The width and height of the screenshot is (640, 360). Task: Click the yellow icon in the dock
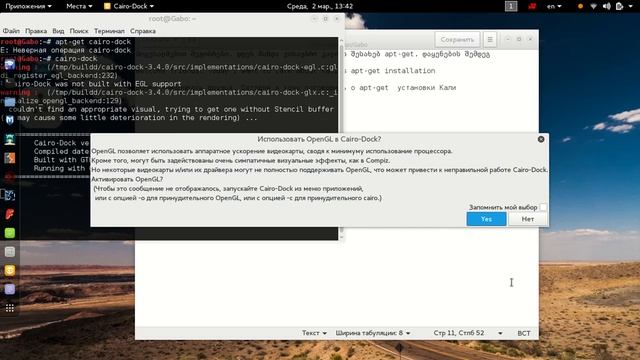tap(10, 271)
